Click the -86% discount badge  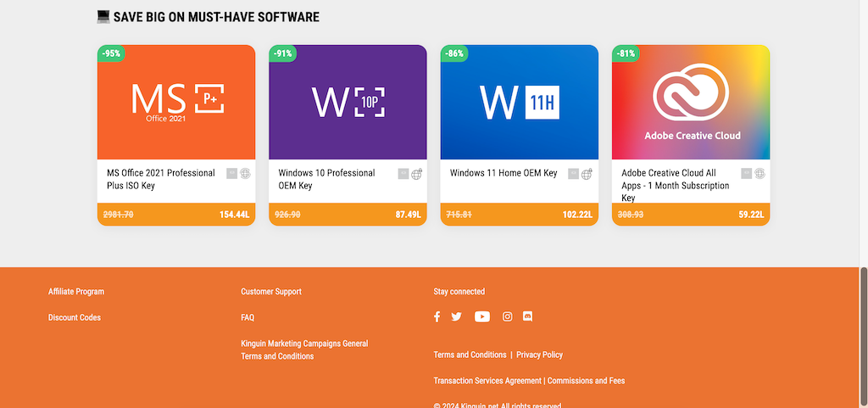[x=454, y=53]
